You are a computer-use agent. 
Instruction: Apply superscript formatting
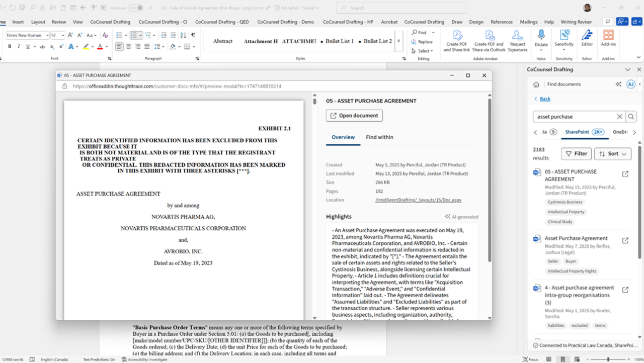tap(61, 46)
